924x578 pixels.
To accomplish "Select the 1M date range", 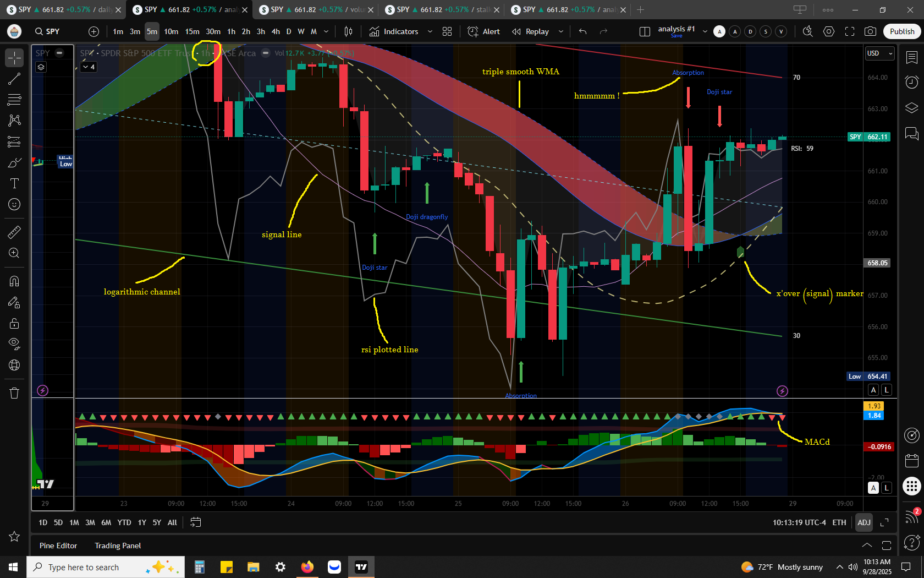I will tap(74, 522).
